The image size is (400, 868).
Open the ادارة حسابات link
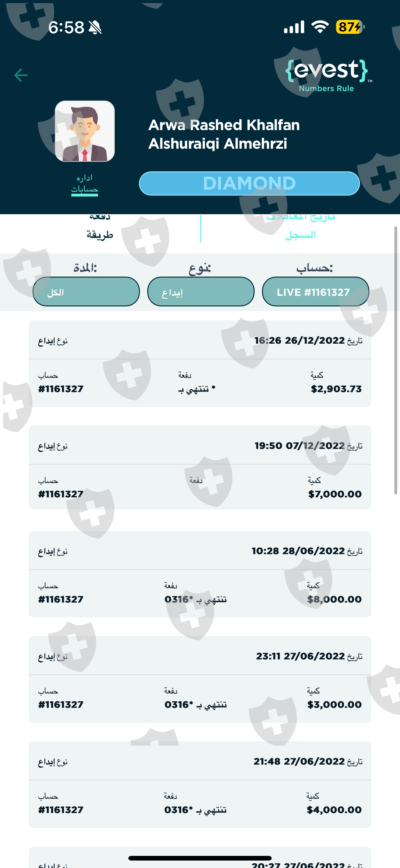click(85, 184)
